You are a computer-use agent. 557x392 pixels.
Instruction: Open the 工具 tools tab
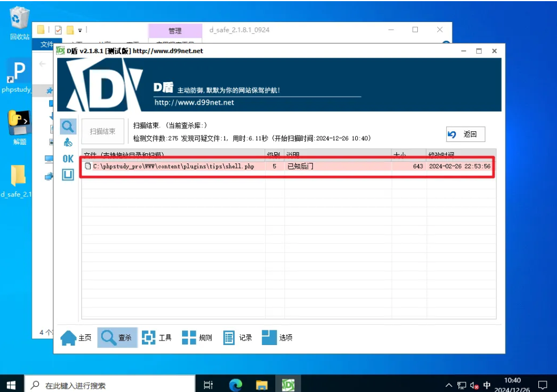coord(157,338)
